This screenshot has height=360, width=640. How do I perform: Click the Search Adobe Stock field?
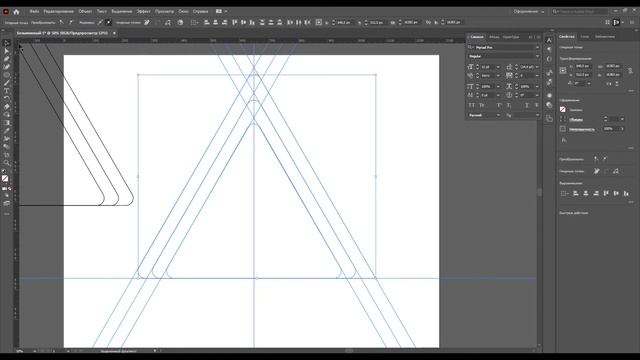tap(580, 11)
